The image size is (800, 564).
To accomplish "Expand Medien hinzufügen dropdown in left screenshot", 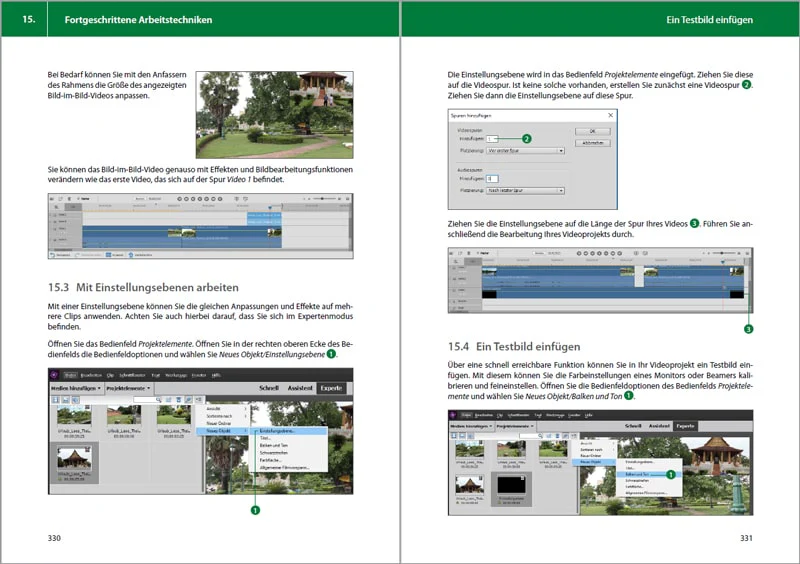I will pyautogui.click(x=76, y=388).
